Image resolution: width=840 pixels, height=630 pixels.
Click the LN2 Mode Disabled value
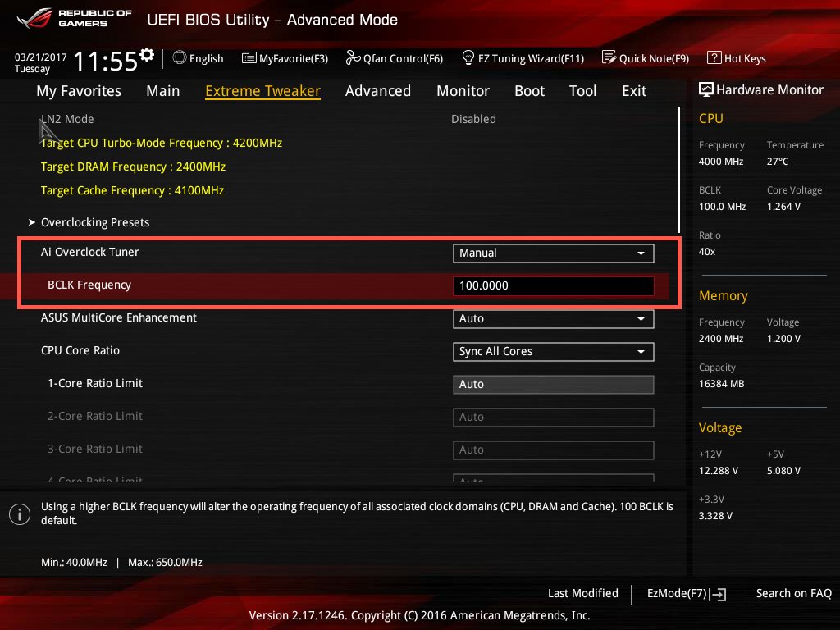[x=473, y=119]
